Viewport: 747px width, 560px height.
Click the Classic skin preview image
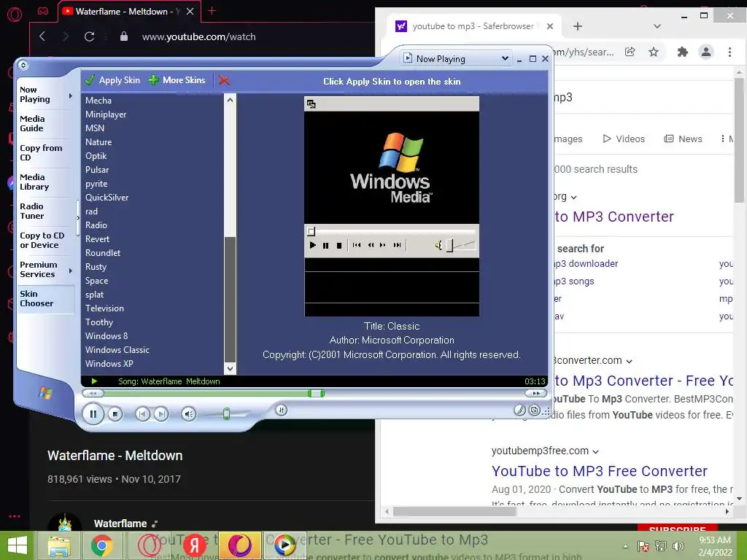392,206
